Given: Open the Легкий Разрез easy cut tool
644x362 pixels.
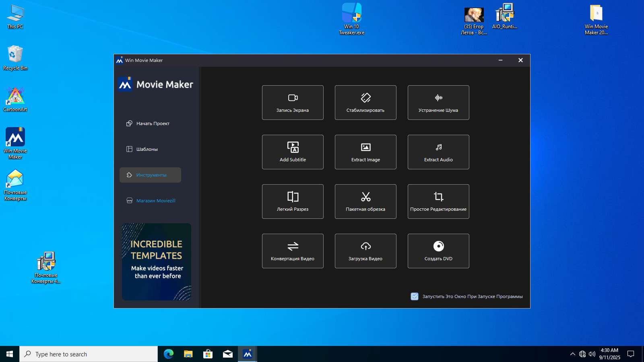Looking at the screenshot, I should 293,202.
